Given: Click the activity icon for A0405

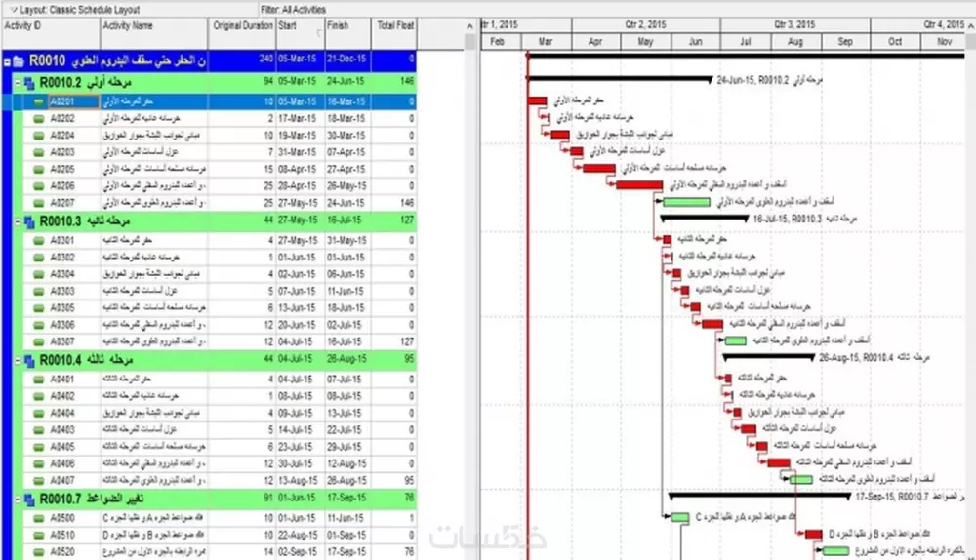Looking at the screenshot, I should tap(39, 446).
